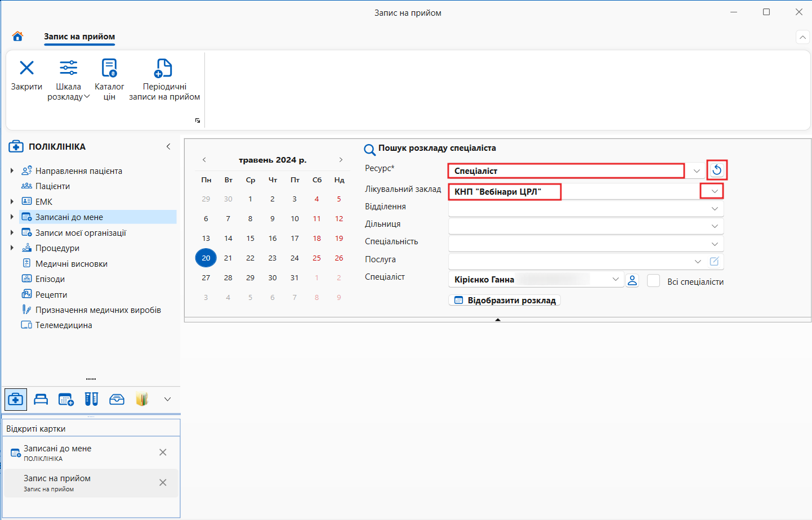This screenshot has width=812, height=520.
Task: Go to previous month in calendar
Action: click(x=204, y=160)
